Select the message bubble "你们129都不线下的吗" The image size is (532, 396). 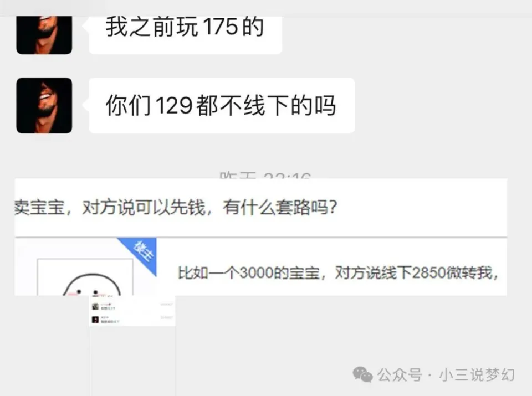point(222,105)
